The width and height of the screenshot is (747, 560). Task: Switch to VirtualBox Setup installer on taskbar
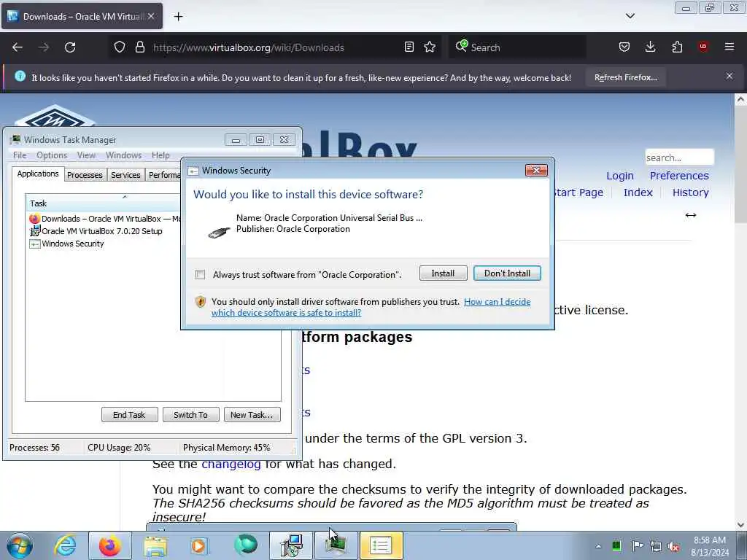click(x=291, y=545)
